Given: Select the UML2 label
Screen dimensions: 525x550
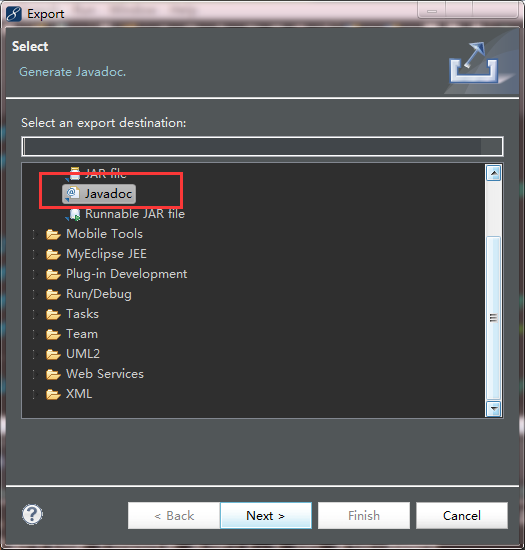Looking at the screenshot, I should (83, 354).
